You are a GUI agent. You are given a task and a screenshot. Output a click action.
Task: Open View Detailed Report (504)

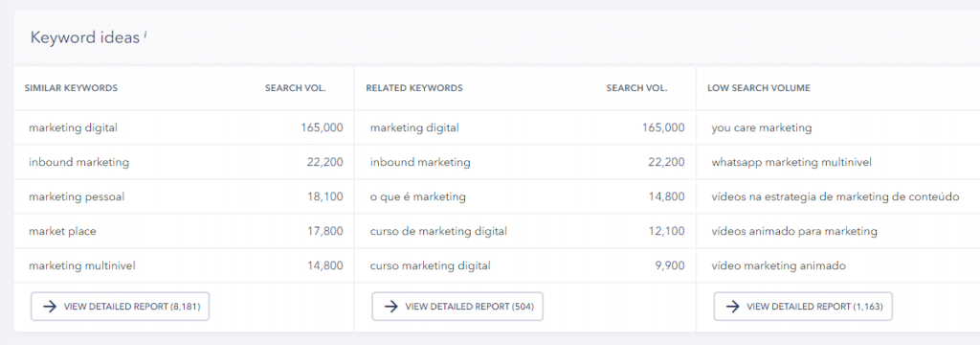(x=457, y=306)
